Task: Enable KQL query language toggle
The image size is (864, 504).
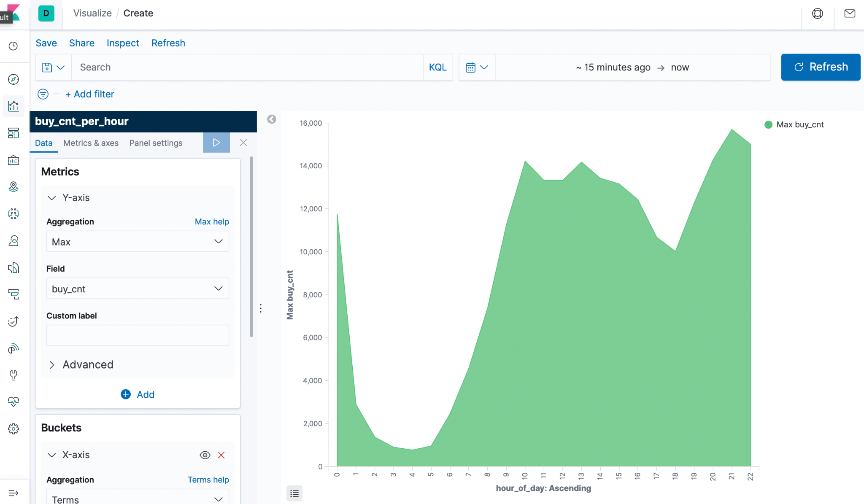Action: tap(438, 67)
